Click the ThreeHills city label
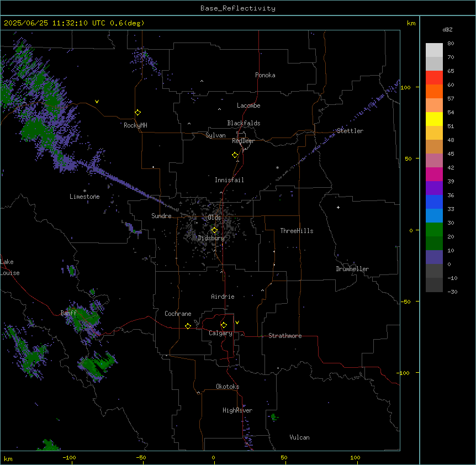 click(x=297, y=231)
